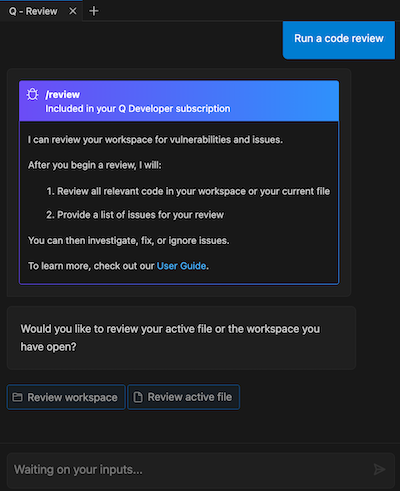Click the Would you like to review question
Screen dimensions: 400x491
click(170, 338)
